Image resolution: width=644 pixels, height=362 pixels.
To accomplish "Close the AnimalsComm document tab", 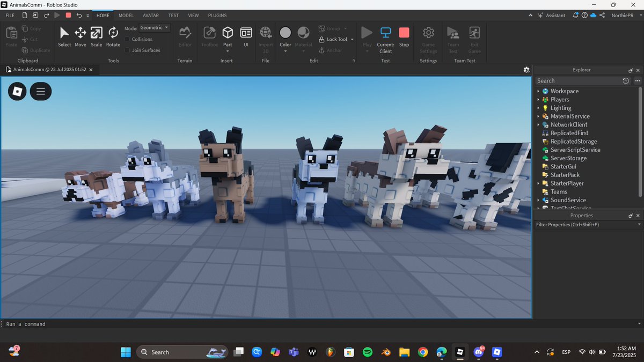I will coord(91,70).
